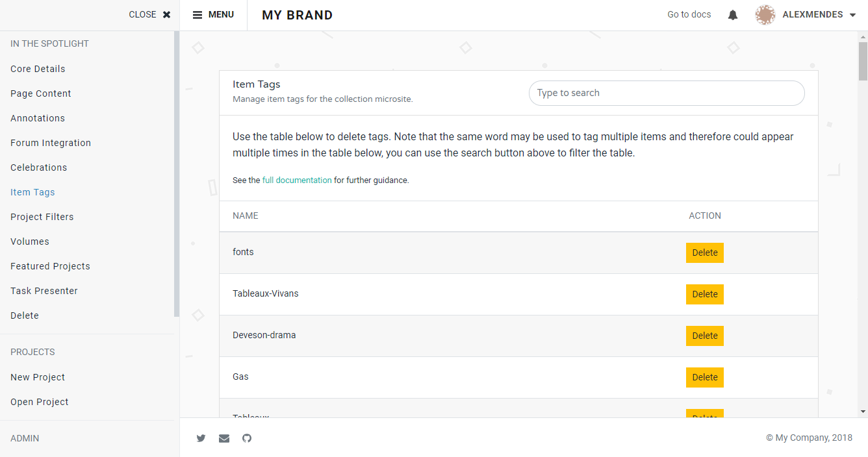868x457 pixels.
Task: Click the email envelope icon in footer
Action: (x=224, y=438)
